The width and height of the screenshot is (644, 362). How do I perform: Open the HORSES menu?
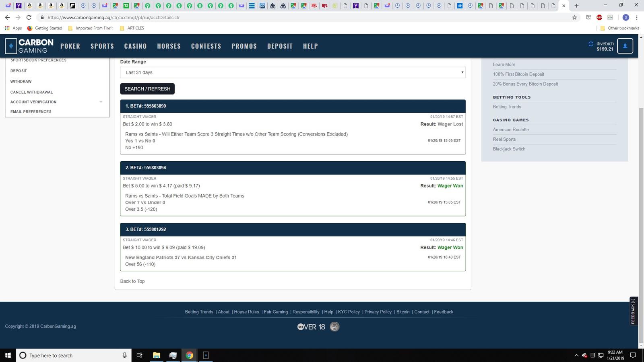click(x=169, y=46)
